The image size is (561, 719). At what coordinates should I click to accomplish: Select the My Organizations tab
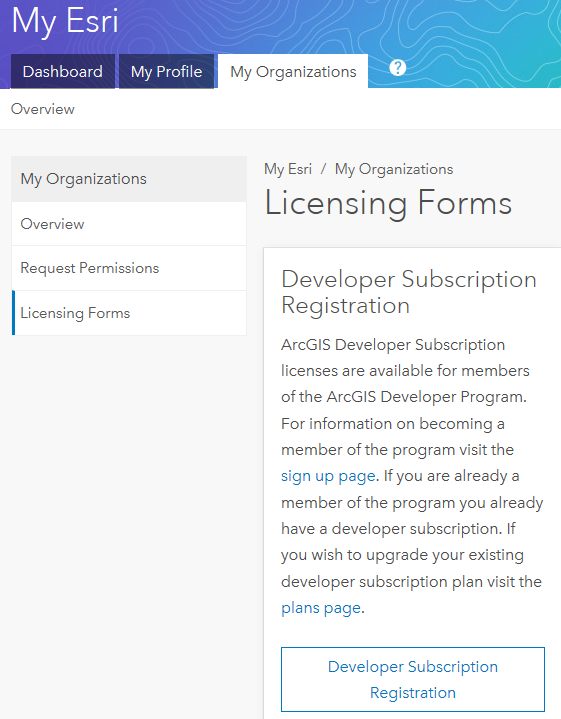[293, 72]
